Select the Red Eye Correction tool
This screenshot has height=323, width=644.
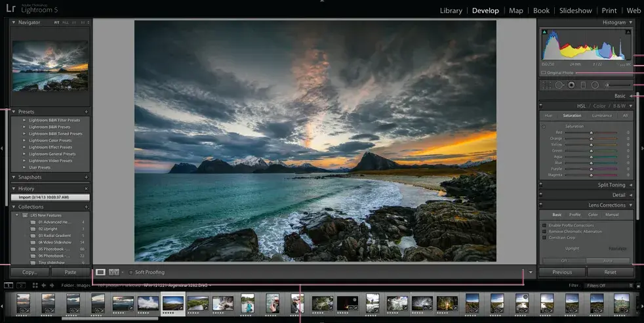coord(571,85)
